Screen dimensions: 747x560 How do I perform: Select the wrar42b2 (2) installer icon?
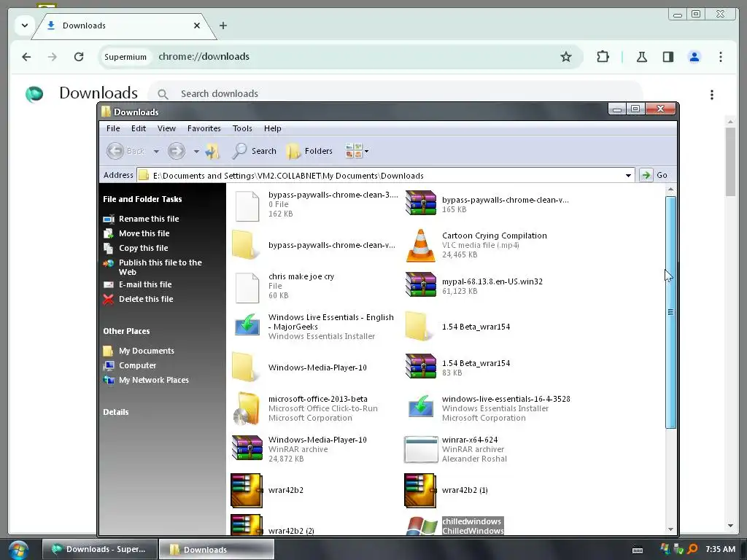(x=247, y=525)
